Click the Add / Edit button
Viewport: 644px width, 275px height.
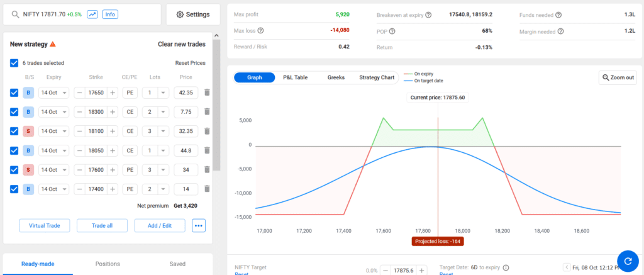160,225
